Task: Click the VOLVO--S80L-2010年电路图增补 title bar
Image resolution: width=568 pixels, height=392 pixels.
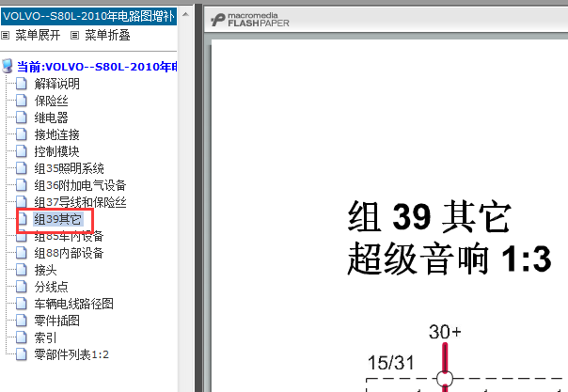Action: (x=88, y=16)
